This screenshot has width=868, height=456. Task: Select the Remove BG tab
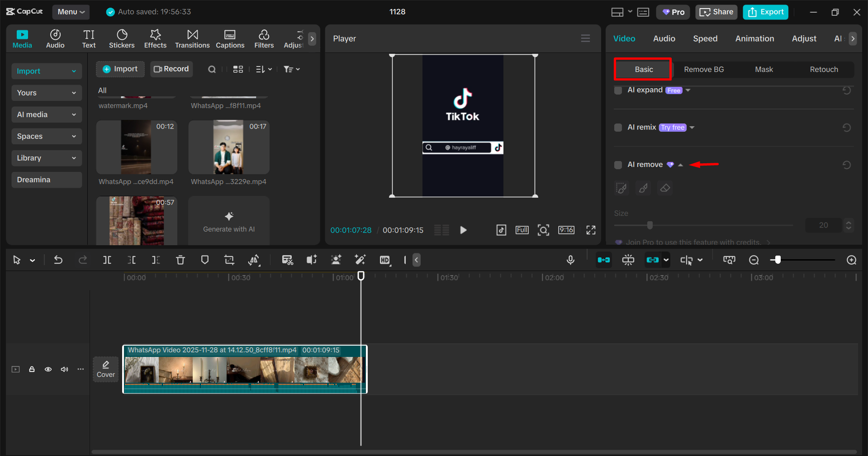click(x=703, y=70)
